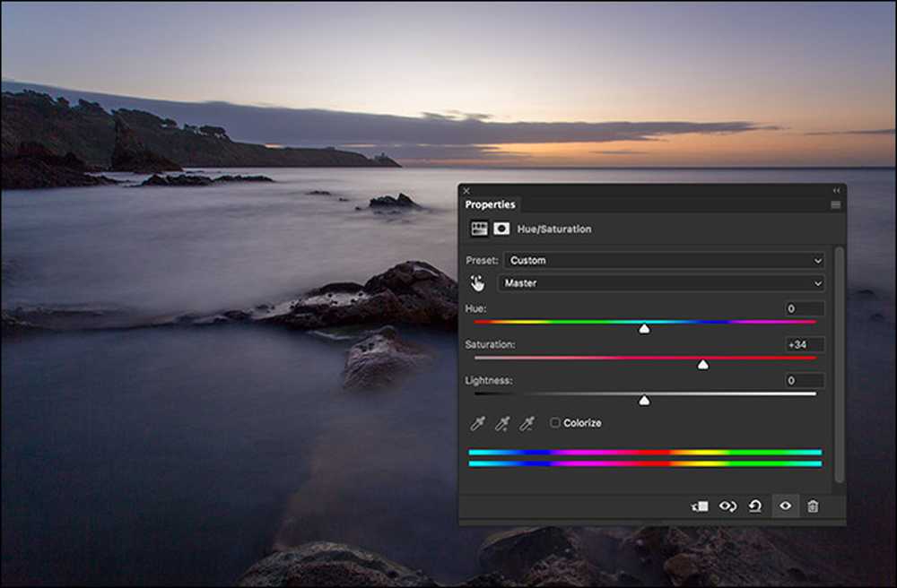
Task: Select the Add to Sample eyedropper
Action: click(502, 423)
